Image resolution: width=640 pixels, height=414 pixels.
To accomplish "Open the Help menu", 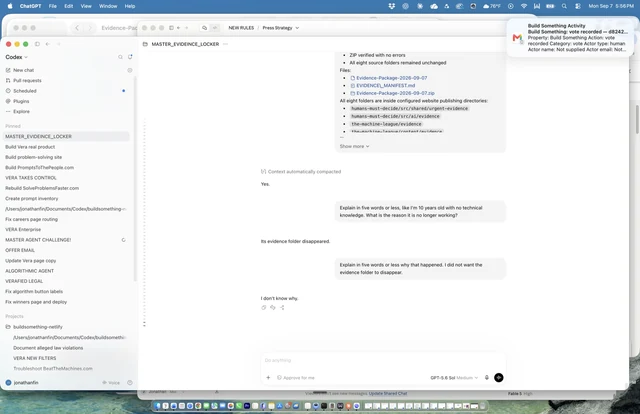I will point(130,6).
